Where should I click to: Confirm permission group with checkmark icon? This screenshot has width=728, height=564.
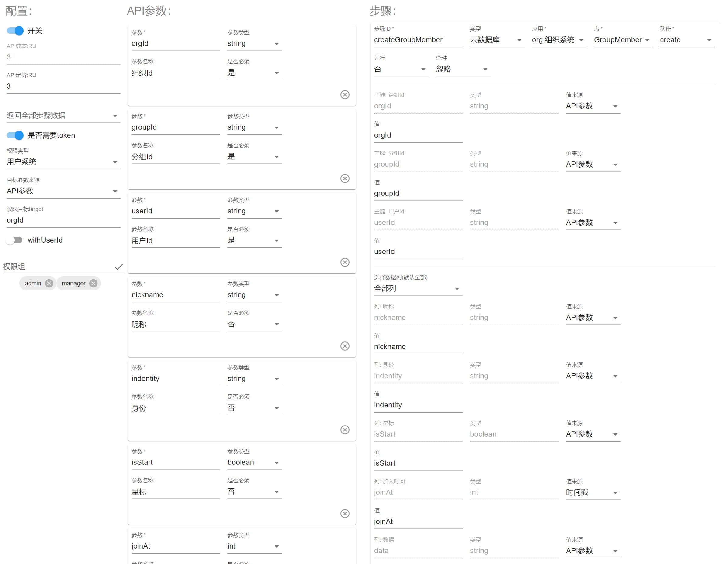(x=119, y=267)
